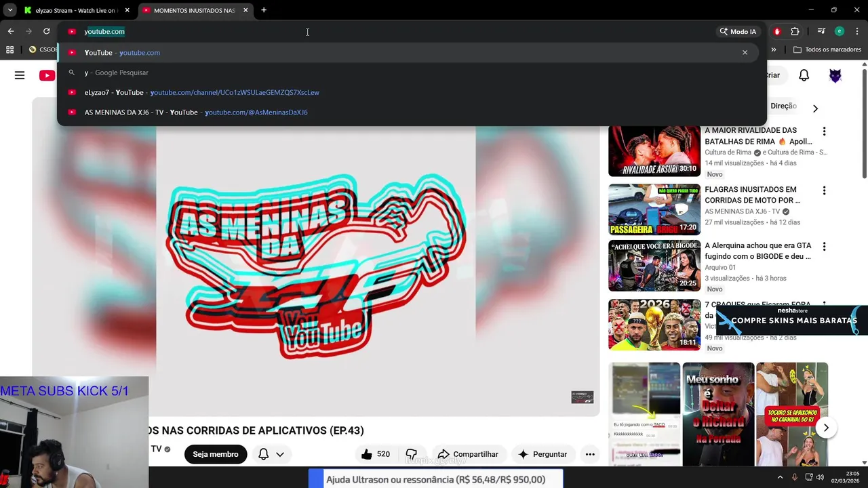Open 'Meu sonho é Deitar' Short
This screenshot has width=868, height=488.
pyautogui.click(x=718, y=414)
